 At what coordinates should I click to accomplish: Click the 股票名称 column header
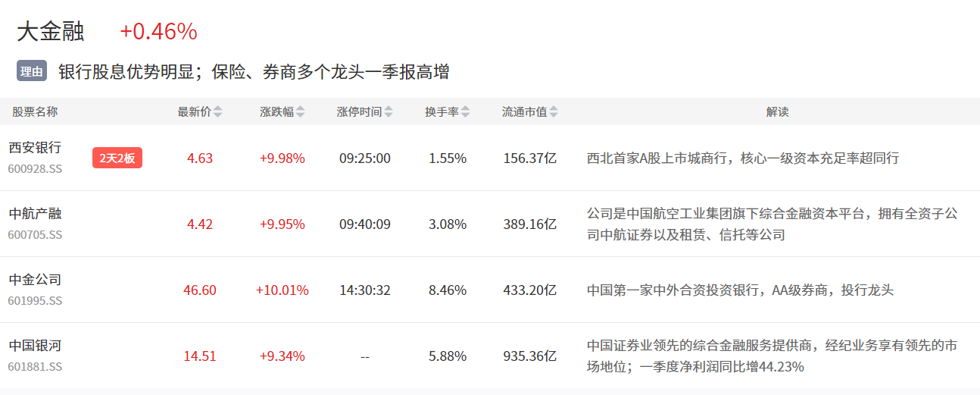pyautogui.click(x=35, y=112)
